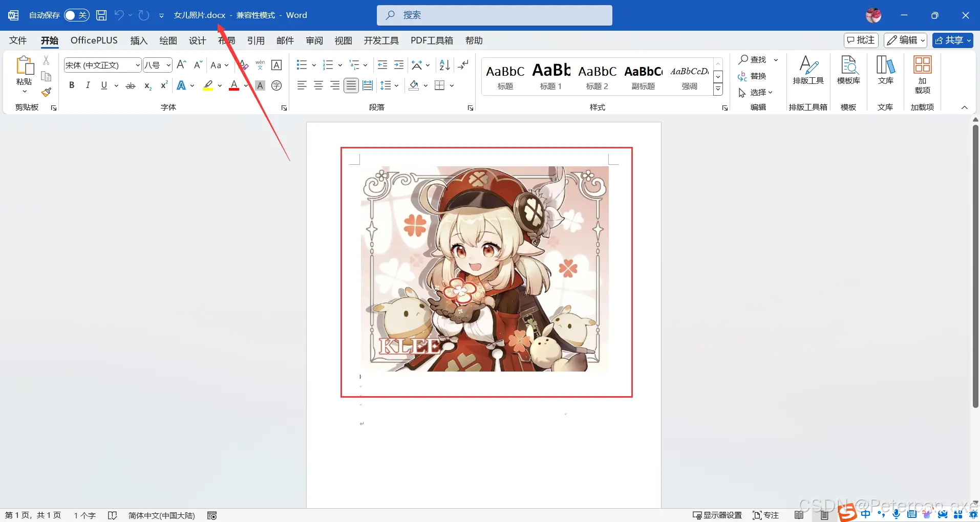Toggle character shading A button
This screenshot has width=980, height=522.
coord(260,85)
